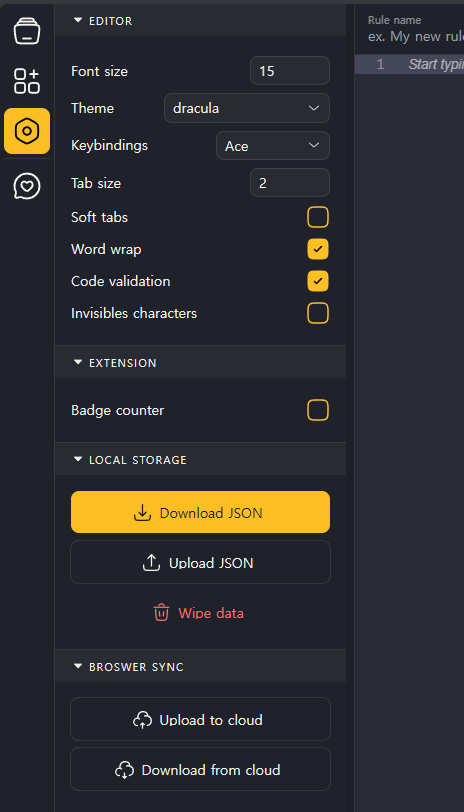Click the download icon in Download JSON
Image resolution: width=464 pixels, height=812 pixels.
tap(142, 513)
